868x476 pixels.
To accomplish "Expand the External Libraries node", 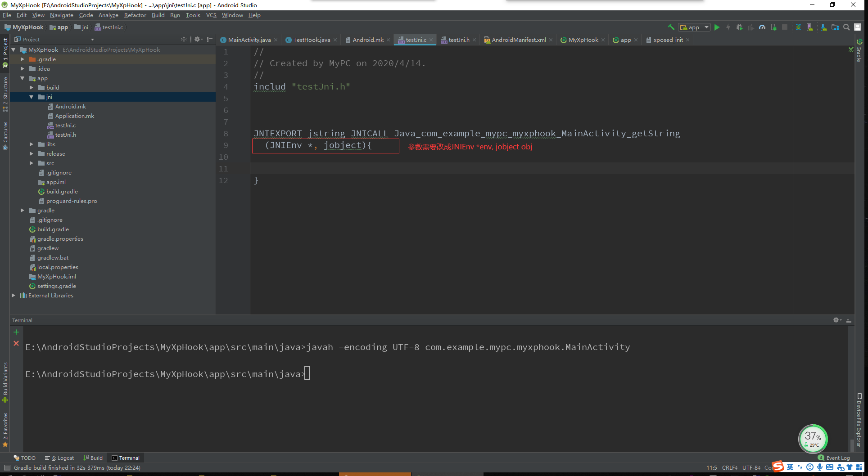I will 14,296.
